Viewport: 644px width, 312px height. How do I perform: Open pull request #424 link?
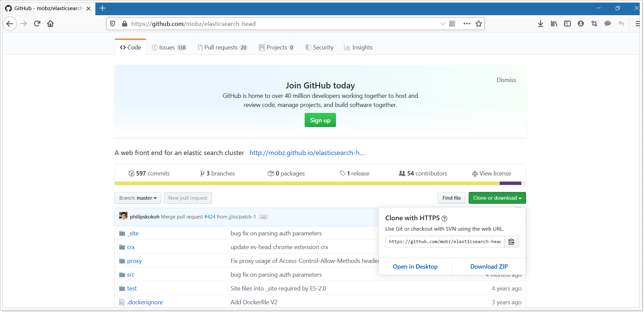[210, 217]
